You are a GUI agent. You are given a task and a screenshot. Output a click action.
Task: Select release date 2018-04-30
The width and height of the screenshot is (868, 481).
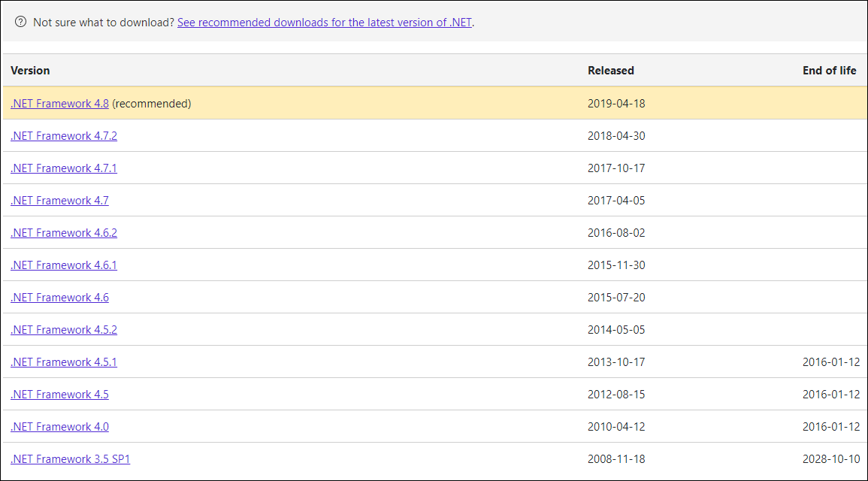616,135
